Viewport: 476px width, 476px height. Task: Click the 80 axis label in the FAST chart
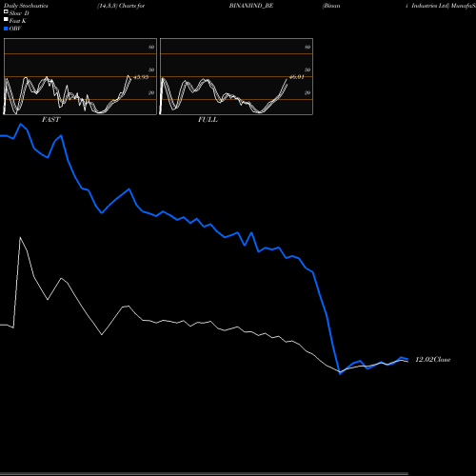tap(151, 47)
